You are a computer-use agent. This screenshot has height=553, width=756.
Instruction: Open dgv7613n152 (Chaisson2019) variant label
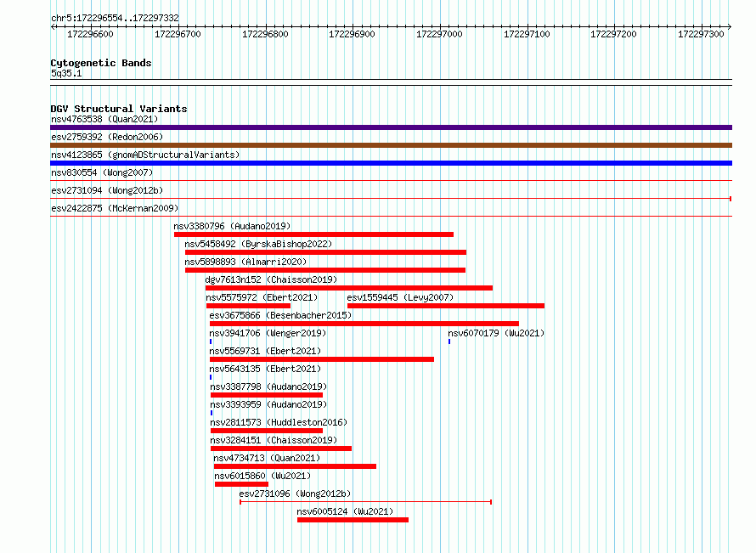(x=271, y=279)
